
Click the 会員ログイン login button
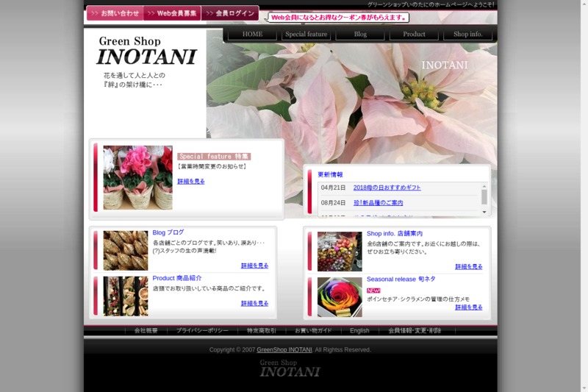pos(230,13)
